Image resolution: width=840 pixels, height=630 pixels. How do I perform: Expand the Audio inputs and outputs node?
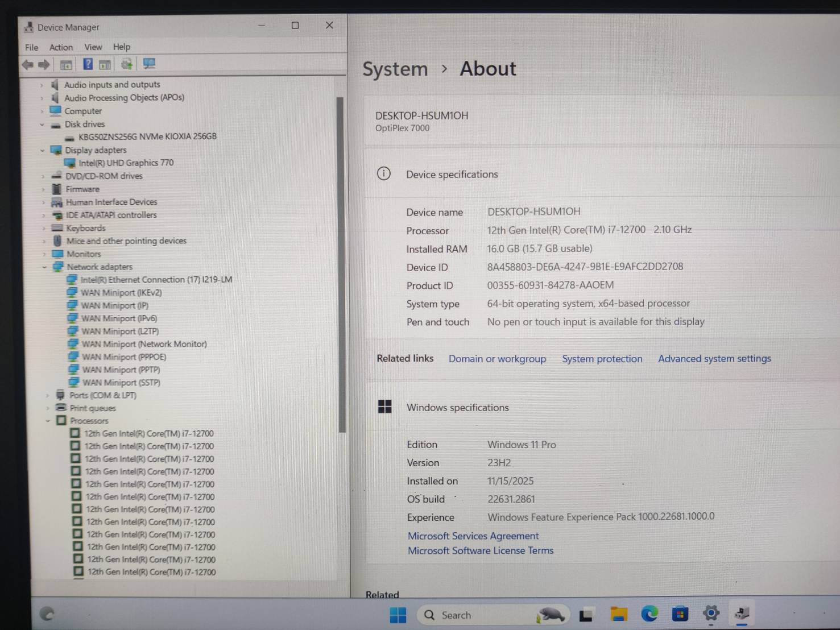[x=42, y=85]
